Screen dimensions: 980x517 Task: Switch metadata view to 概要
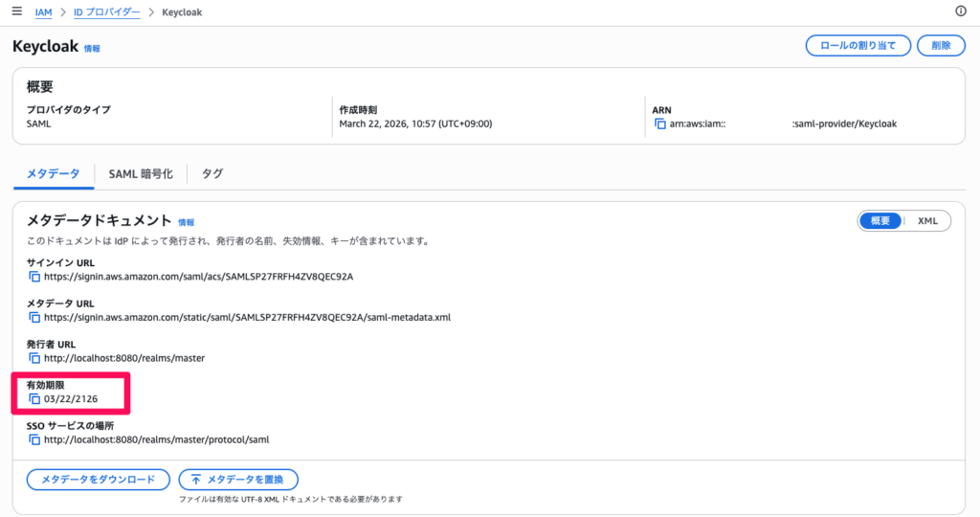point(880,220)
